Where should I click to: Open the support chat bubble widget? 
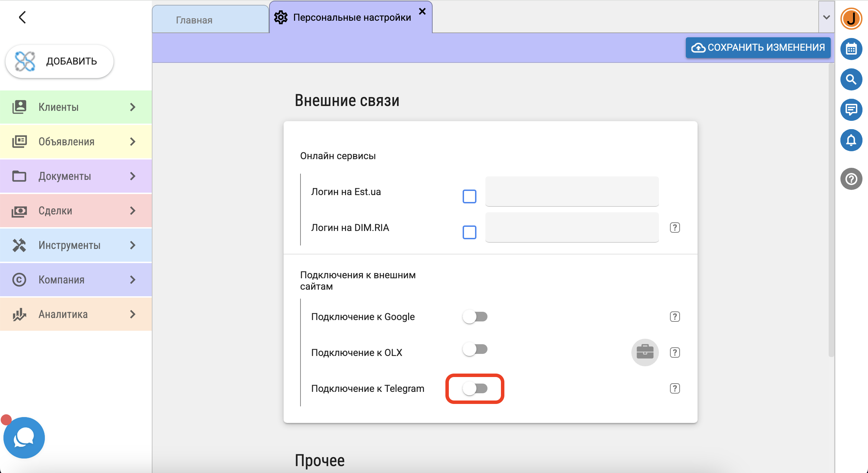pyautogui.click(x=24, y=437)
